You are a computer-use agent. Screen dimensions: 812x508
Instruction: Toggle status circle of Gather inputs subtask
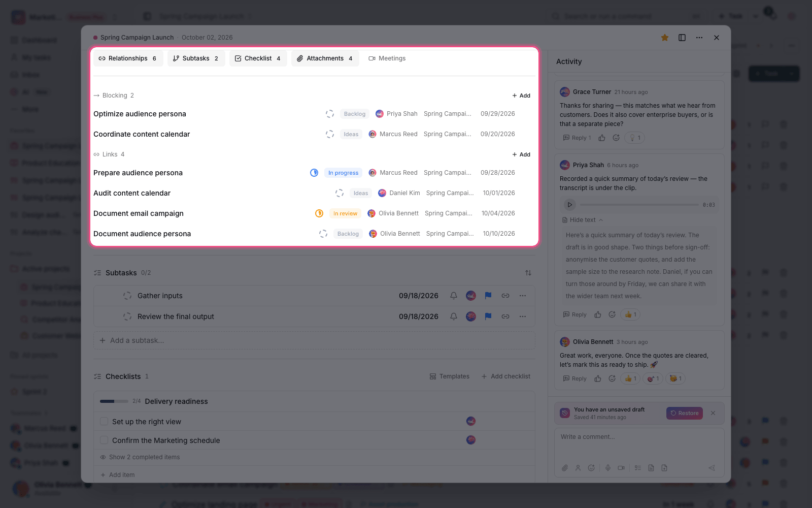[127, 296]
